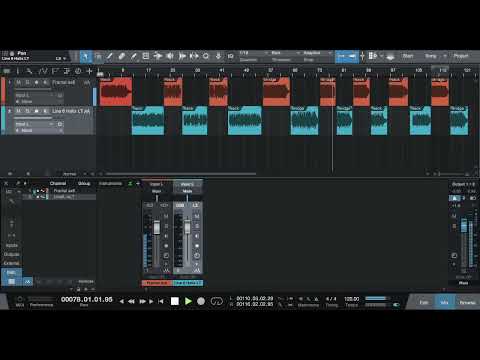Image resolution: width=480 pixels, height=360 pixels.
Task: Open the Start page
Action: pyautogui.click(x=408, y=56)
